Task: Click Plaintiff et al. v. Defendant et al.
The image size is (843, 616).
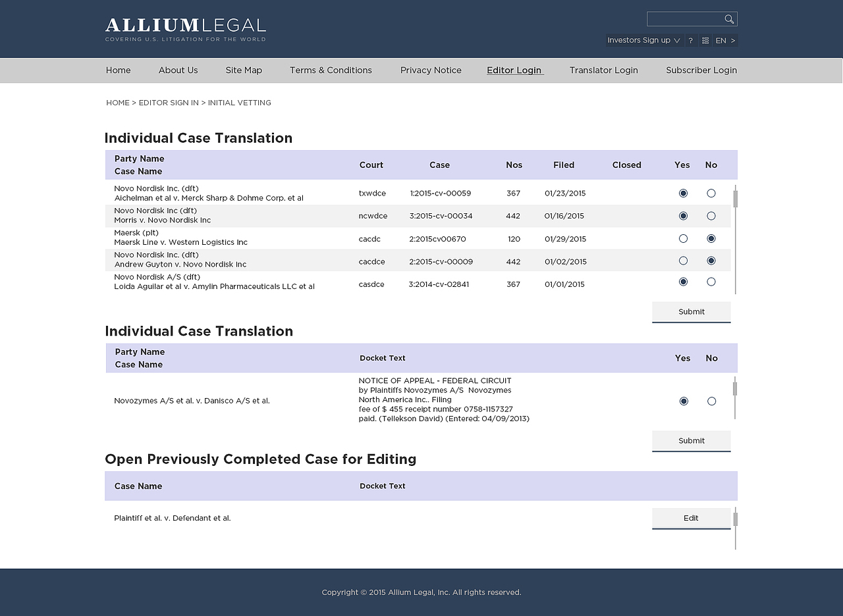Action: pyautogui.click(x=173, y=519)
